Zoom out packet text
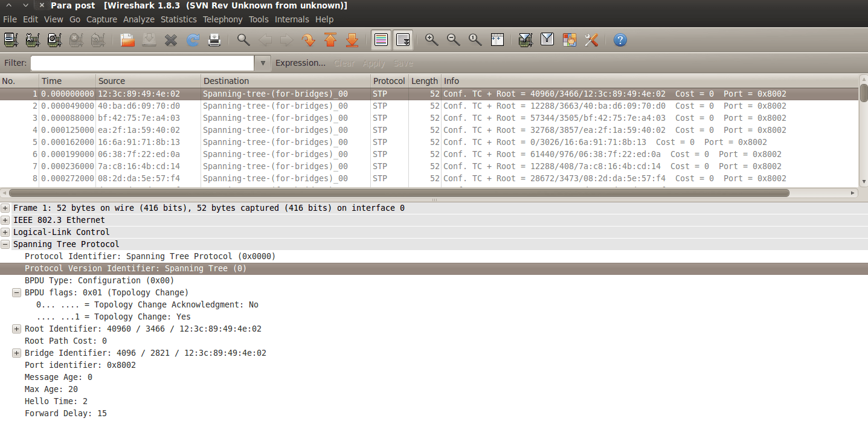The image size is (868, 447). tap(454, 40)
